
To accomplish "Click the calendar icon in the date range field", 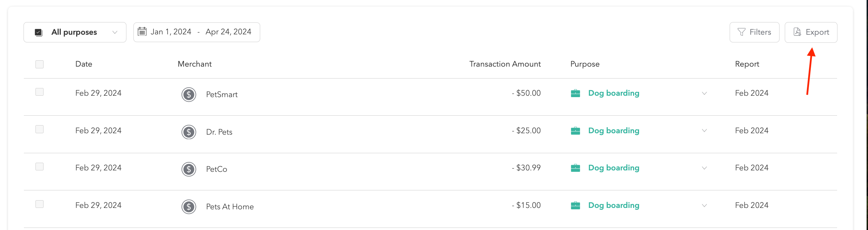I will (142, 32).
